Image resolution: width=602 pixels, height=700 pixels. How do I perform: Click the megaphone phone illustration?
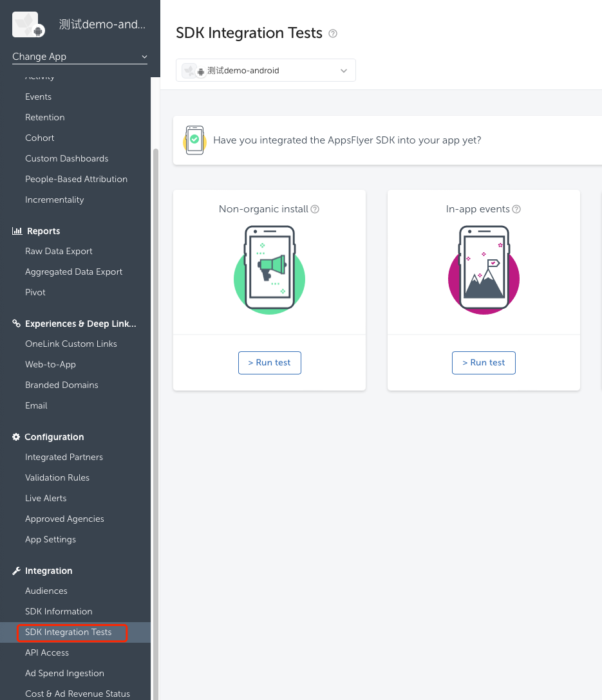[x=269, y=270]
